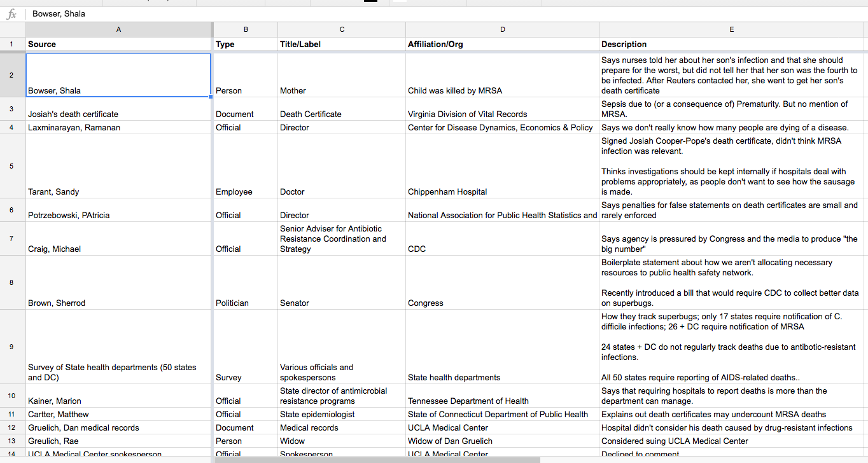Select Child was killed by MRSA cell
Screen dimensions: 868x463
pos(502,75)
